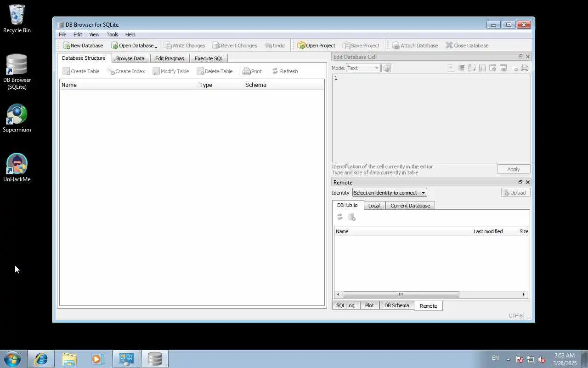The height and width of the screenshot is (368, 588).
Task: Open the SQL Log bottom tab
Action: [x=345, y=305]
